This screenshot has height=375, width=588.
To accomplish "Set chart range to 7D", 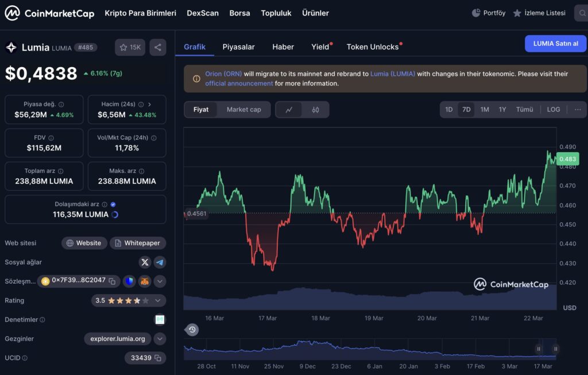I will [466, 110].
